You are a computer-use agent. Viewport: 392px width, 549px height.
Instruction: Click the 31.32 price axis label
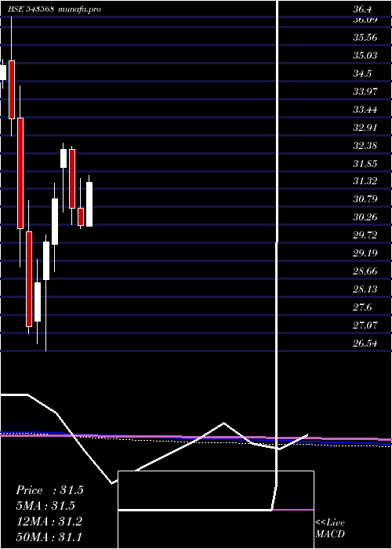coord(365,181)
